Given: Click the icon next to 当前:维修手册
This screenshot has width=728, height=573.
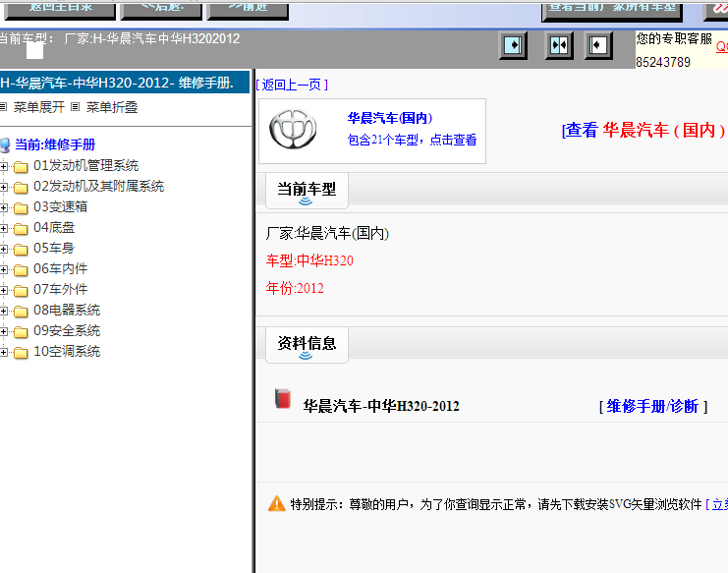Looking at the screenshot, I should (5, 145).
